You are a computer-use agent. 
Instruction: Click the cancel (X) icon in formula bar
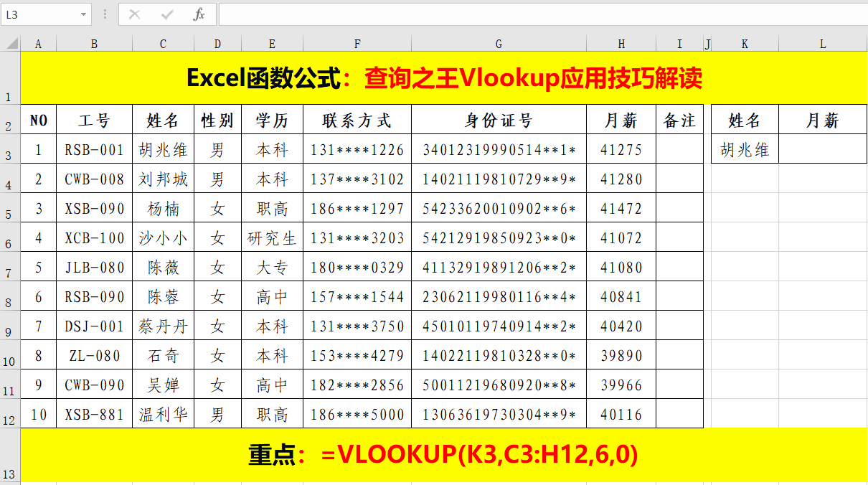coord(134,14)
